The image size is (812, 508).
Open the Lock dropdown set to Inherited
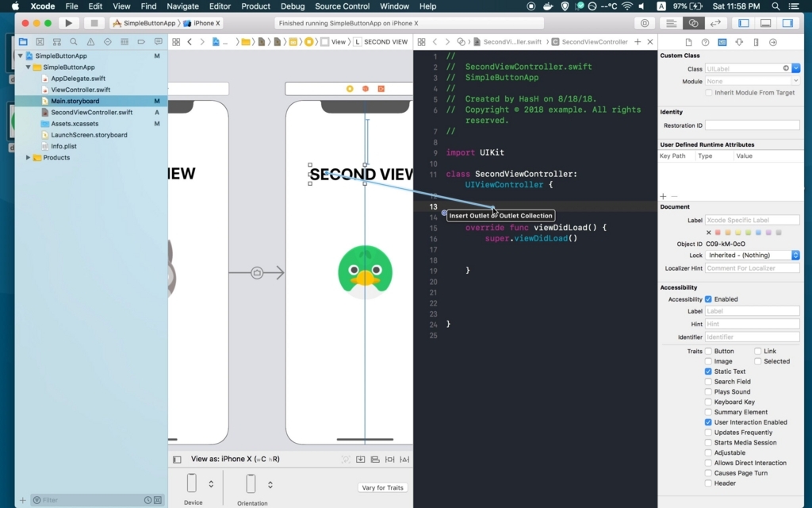pyautogui.click(x=753, y=255)
